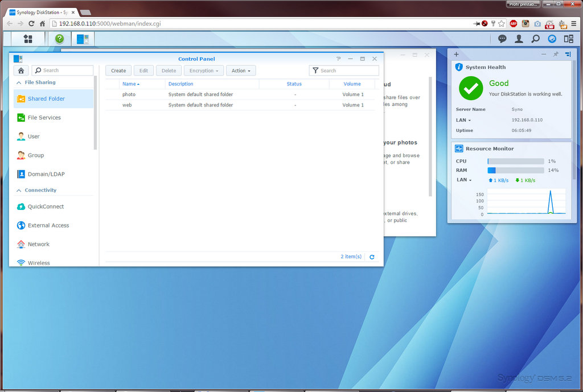Open System Health info icon
583x392 pixels.
click(x=459, y=67)
